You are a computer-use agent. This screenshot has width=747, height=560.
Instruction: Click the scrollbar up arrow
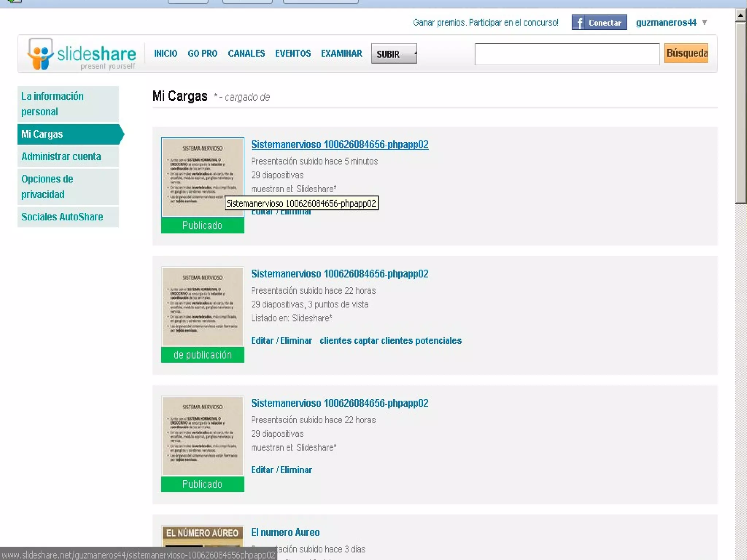[740, 15]
